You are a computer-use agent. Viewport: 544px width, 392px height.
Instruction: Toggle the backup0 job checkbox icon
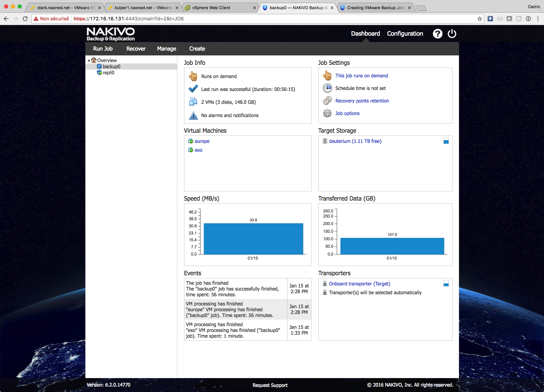point(99,67)
